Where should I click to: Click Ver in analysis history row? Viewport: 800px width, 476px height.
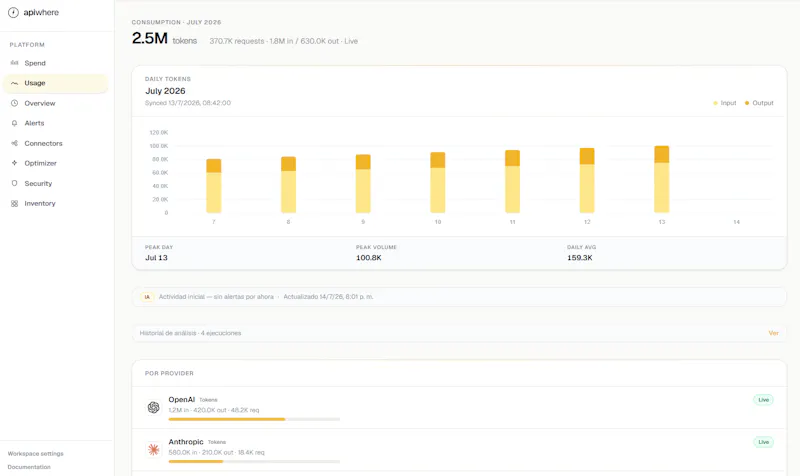(773, 333)
